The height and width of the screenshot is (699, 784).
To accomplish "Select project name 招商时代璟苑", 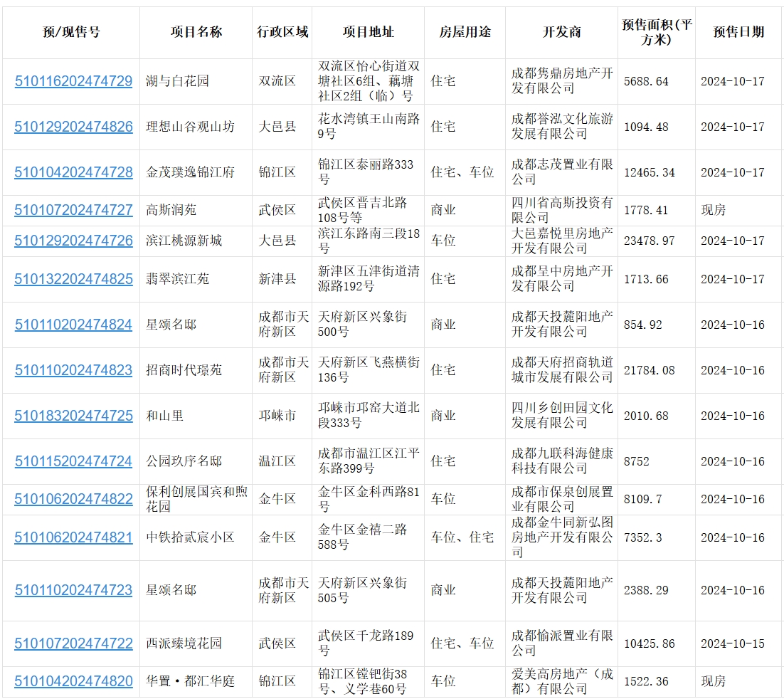I will point(184,370).
